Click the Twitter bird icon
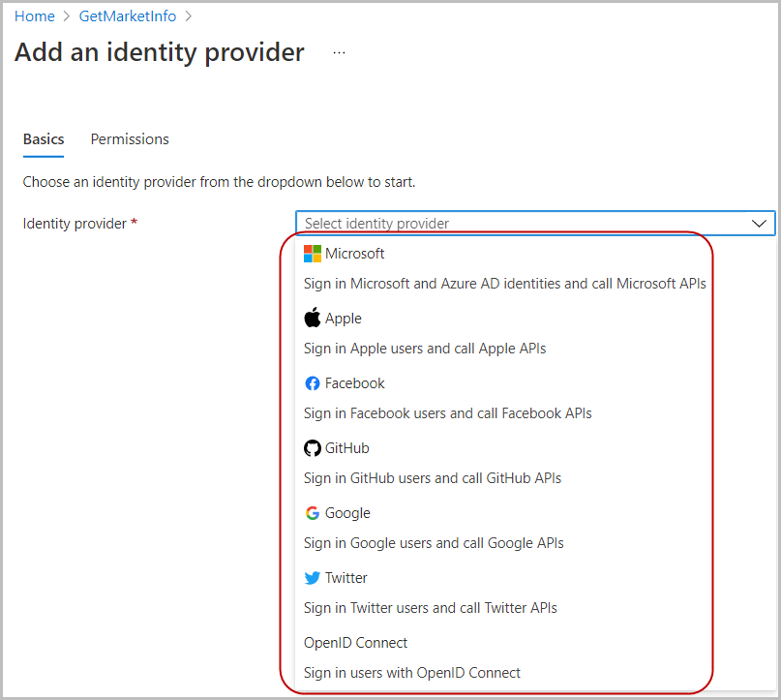 click(x=312, y=578)
